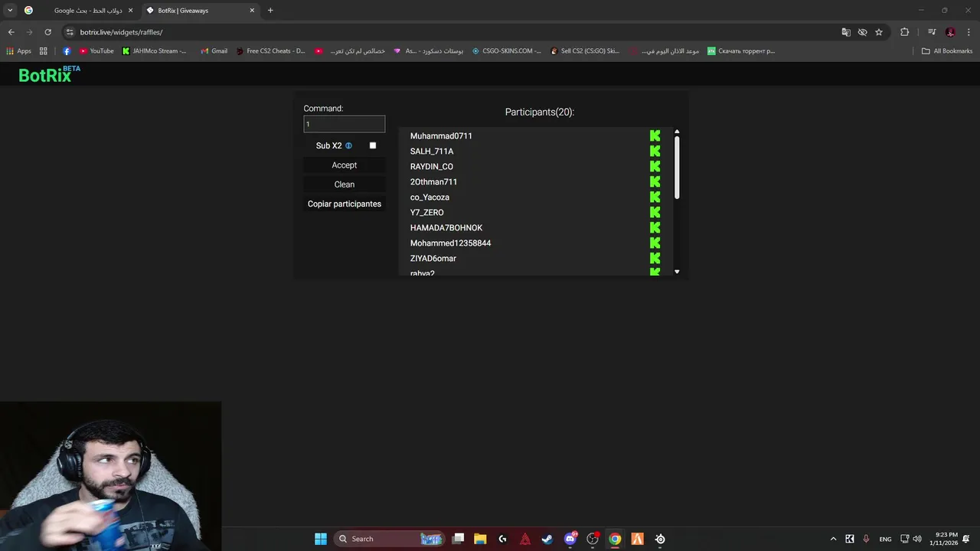Go back with browser back arrow
The image size is (980, 551).
point(11,32)
